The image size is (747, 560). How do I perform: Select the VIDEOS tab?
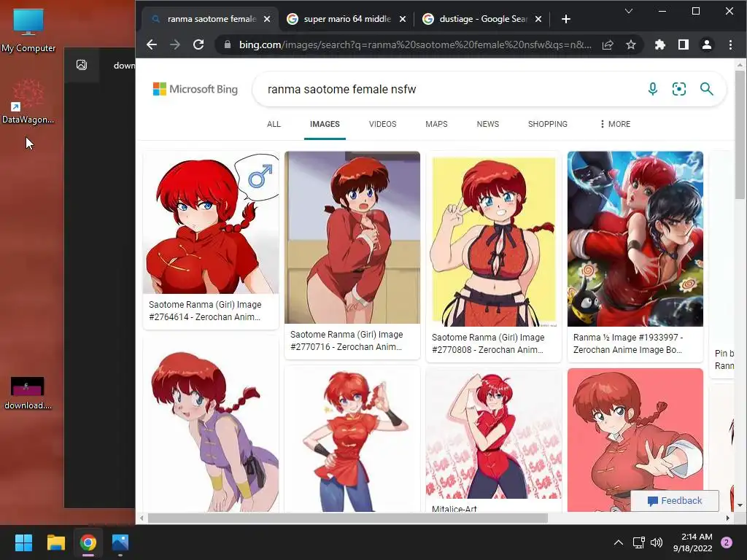pos(382,124)
